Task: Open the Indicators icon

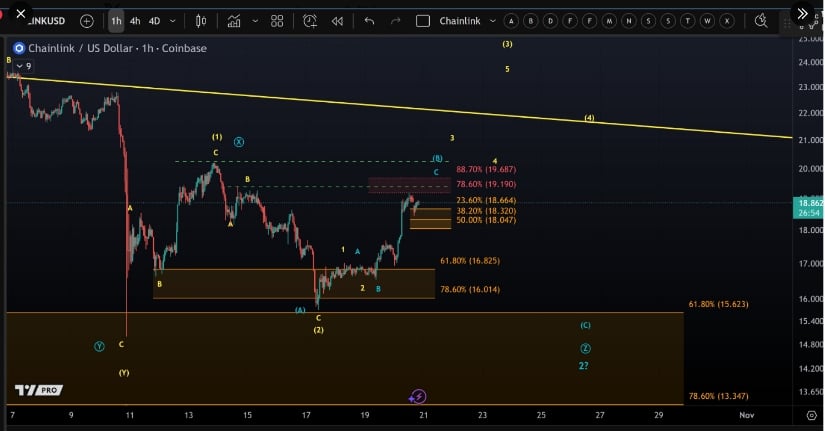Action: click(x=235, y=21)
